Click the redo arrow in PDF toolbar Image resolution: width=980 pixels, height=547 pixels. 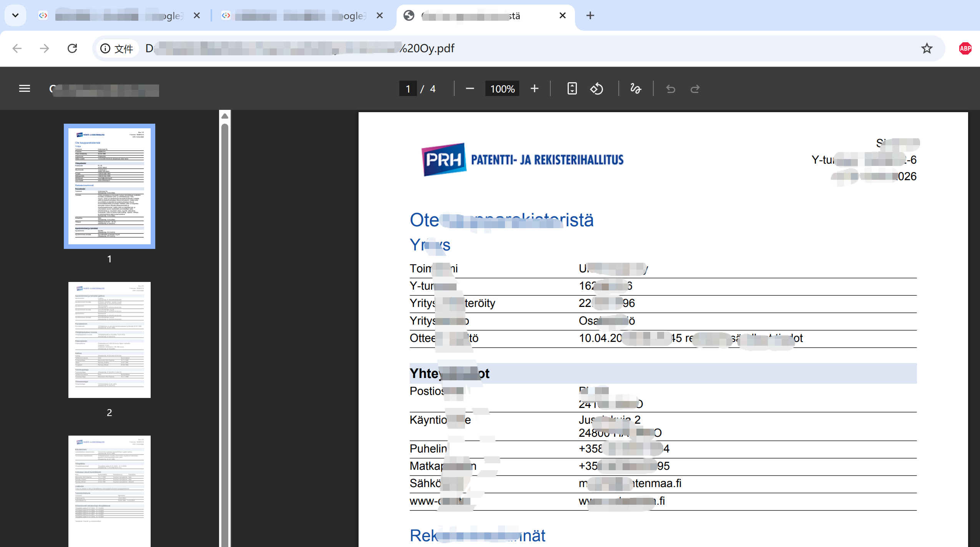695,89
